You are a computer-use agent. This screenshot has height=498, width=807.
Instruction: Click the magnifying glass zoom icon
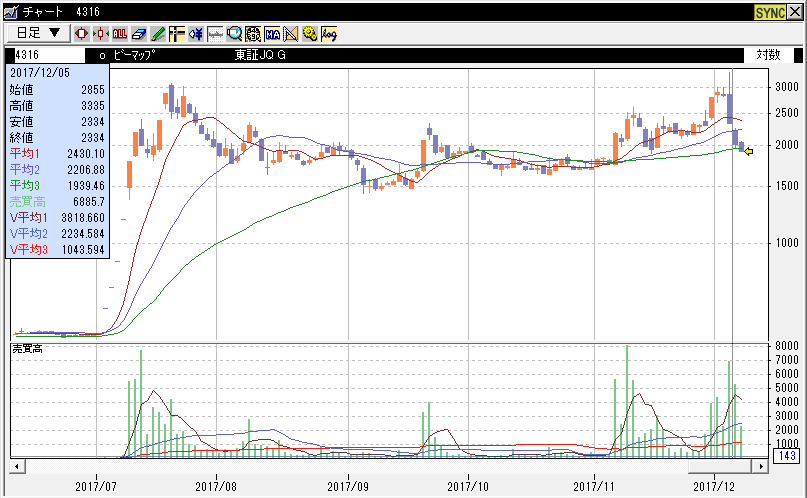[x=234, y=33]
